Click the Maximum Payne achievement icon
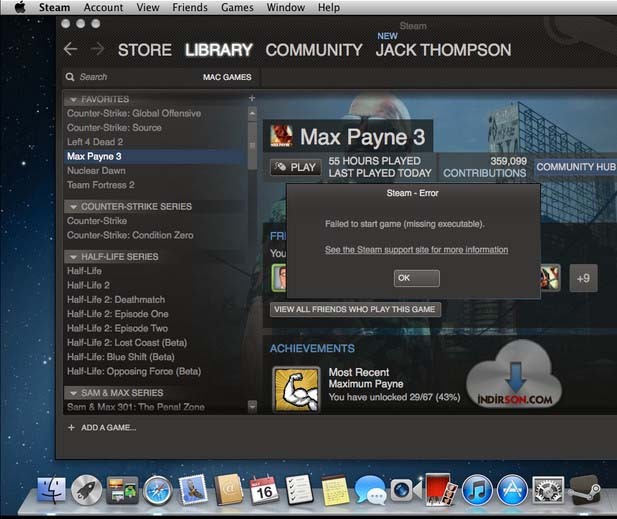The image size is (617, 519). 296,389
